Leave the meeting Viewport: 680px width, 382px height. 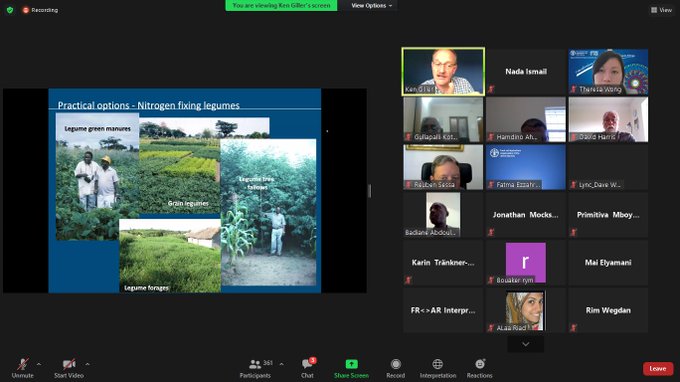point(658,369)
